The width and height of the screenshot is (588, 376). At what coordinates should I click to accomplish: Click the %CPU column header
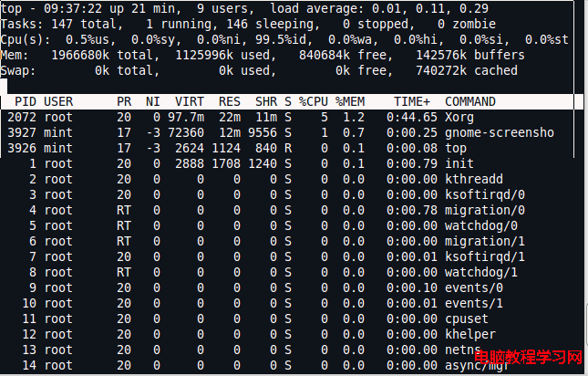pos(313,101)
